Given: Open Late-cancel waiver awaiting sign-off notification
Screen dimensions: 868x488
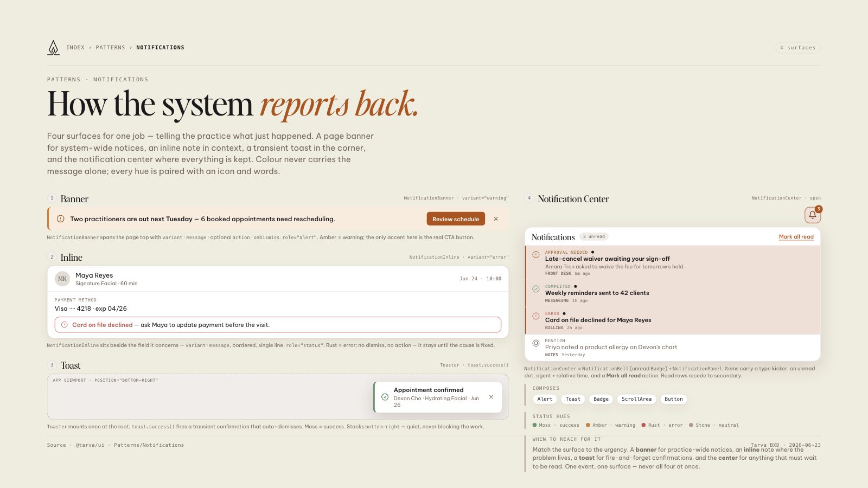Looking at the screenshot, I should pos(673,262).
